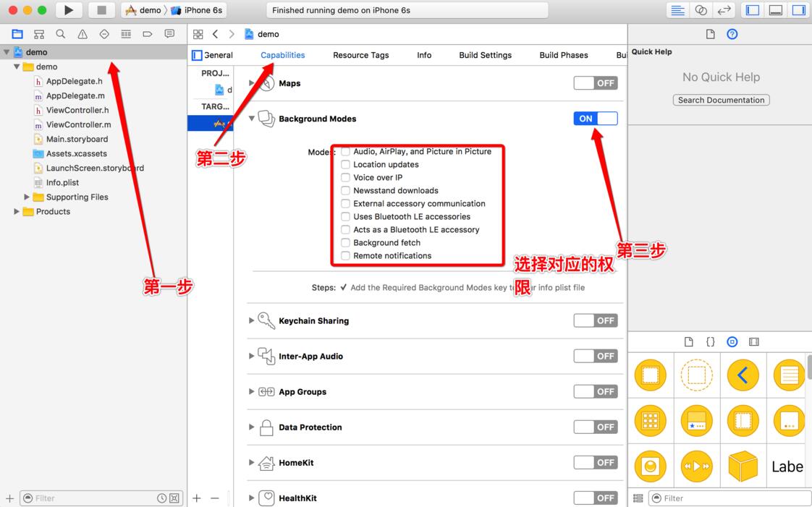Image resolution: width=812 pixels, height=507 pixels.
Task: Show the Assistant editor
Action: point(701,10)
